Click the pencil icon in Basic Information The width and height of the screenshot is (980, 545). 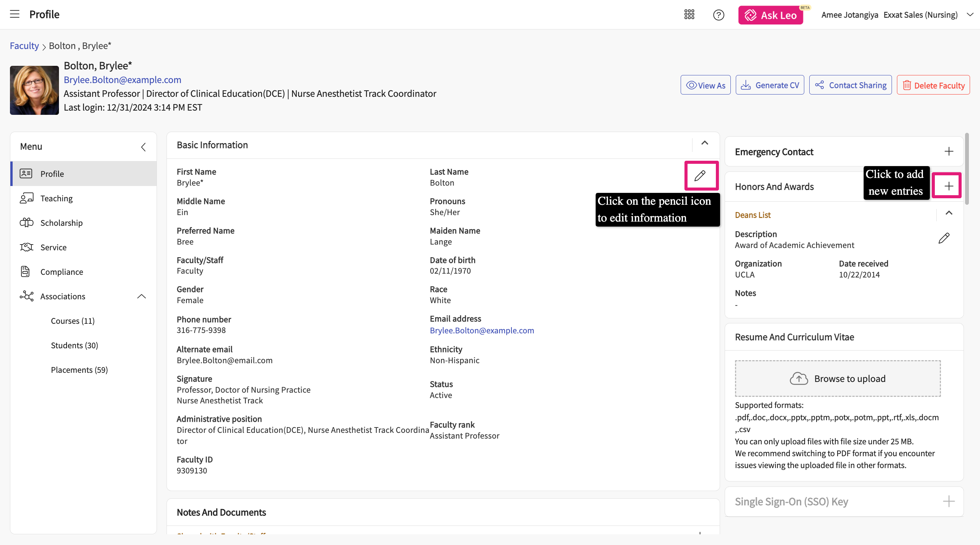tap(700, 176)
